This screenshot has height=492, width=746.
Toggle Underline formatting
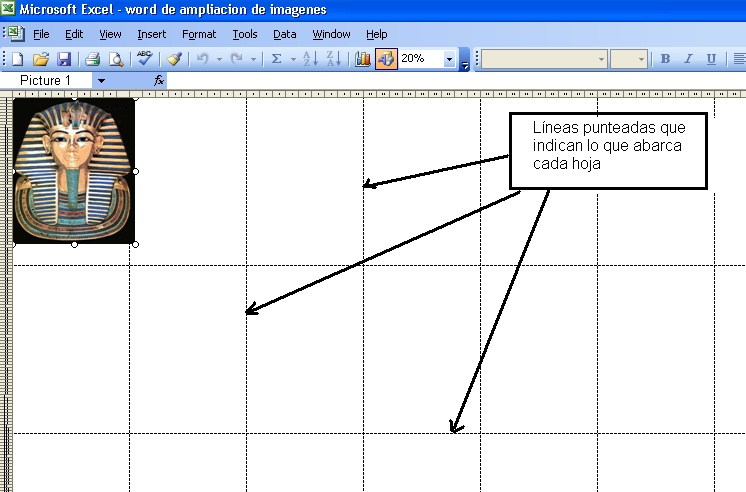tap(711, 59)
